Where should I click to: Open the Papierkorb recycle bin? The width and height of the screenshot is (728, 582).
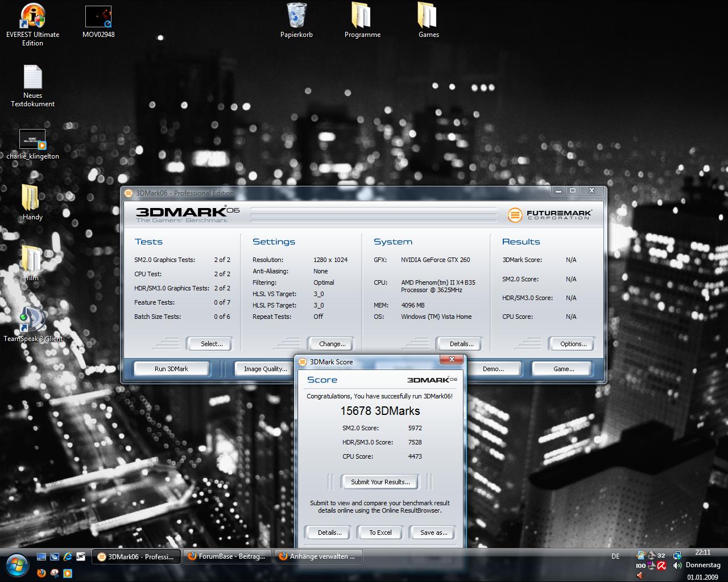coord(296,20)
